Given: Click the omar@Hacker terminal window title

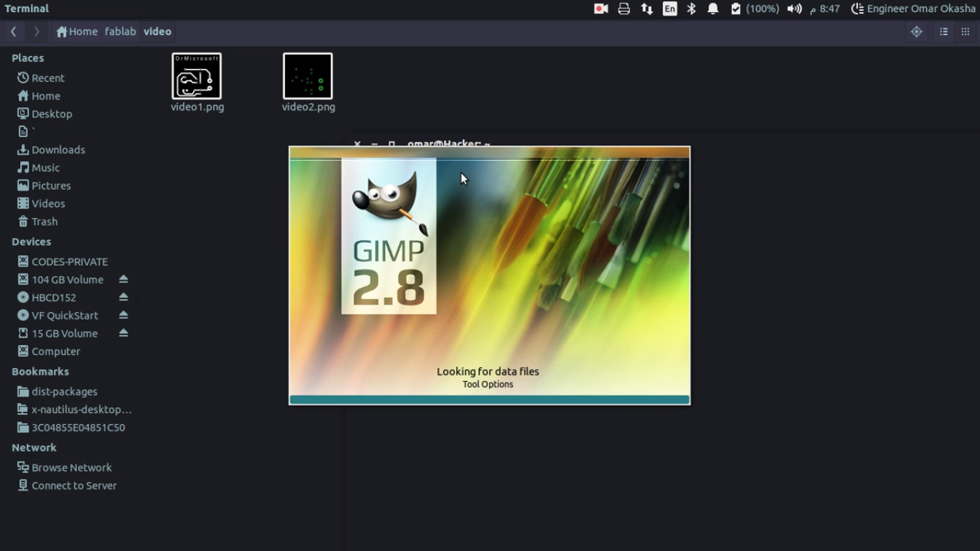Looking at the screenshot, I should point(448,142).
